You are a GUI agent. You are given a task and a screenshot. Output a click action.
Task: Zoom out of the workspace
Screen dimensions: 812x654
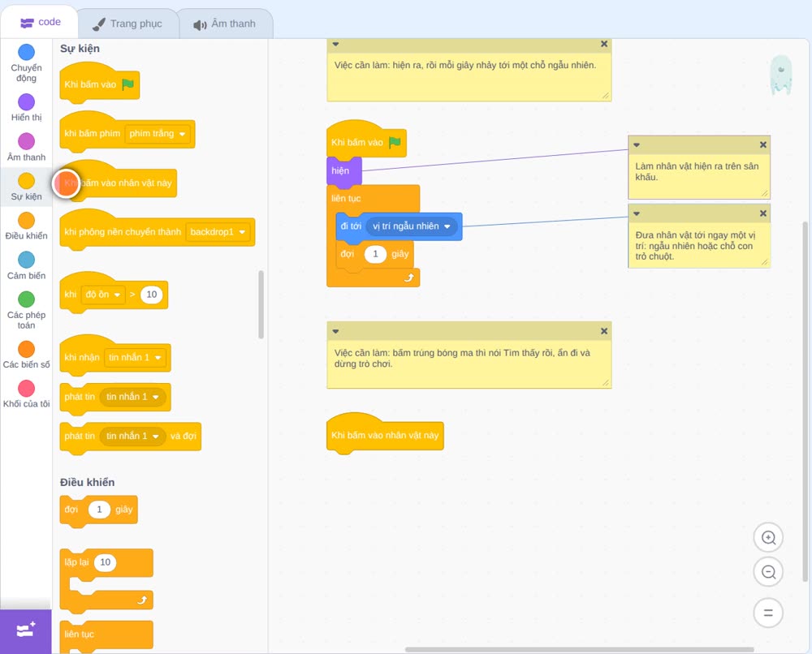point(768,572)
